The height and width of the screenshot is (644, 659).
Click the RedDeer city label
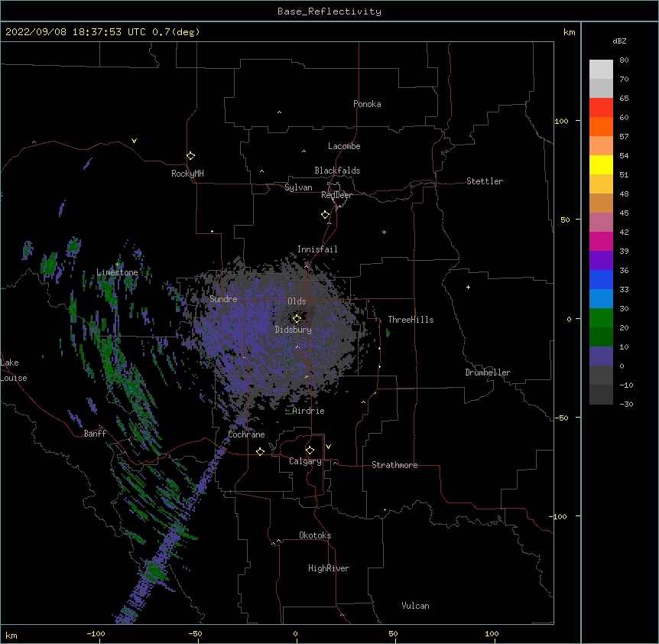pyautogui.click(x=336, y=195)
